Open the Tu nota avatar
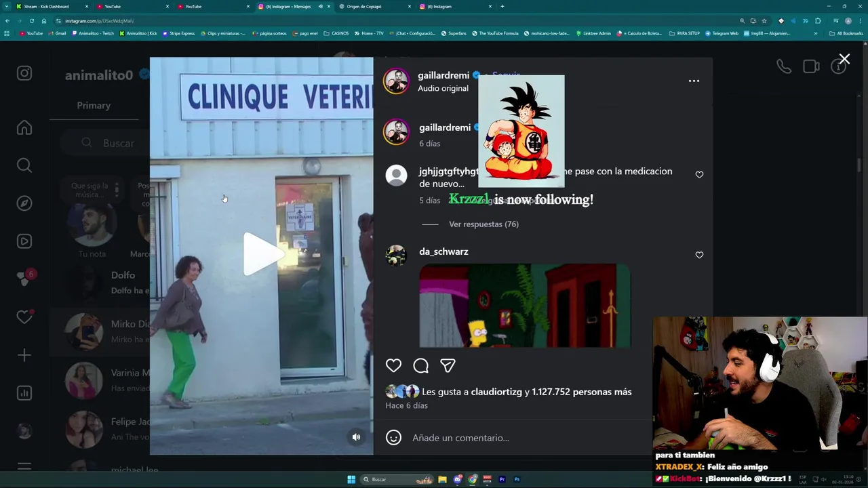The width and height of the screenshot is (868, 488). point(92,226)
